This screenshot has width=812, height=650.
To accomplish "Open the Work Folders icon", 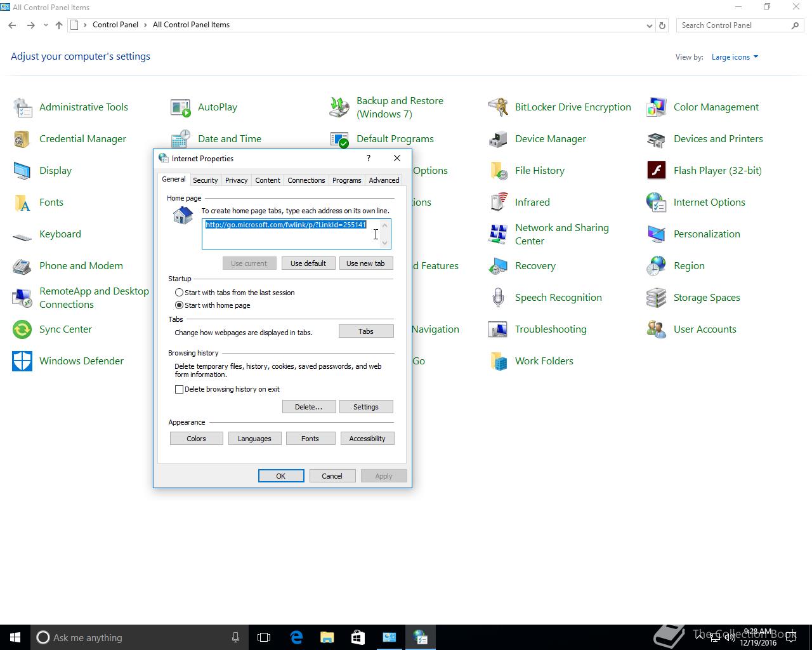I will (x=498, y=361).
